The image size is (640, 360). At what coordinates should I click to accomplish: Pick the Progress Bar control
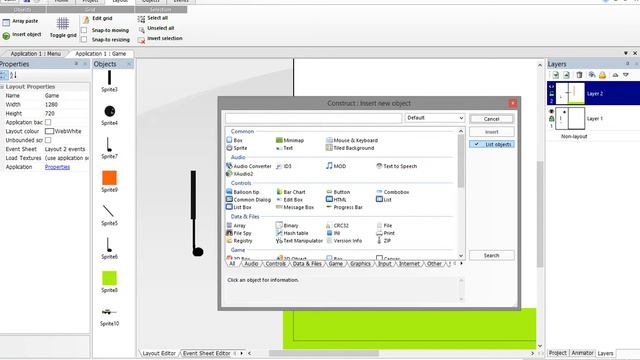(x=344, y=207)
